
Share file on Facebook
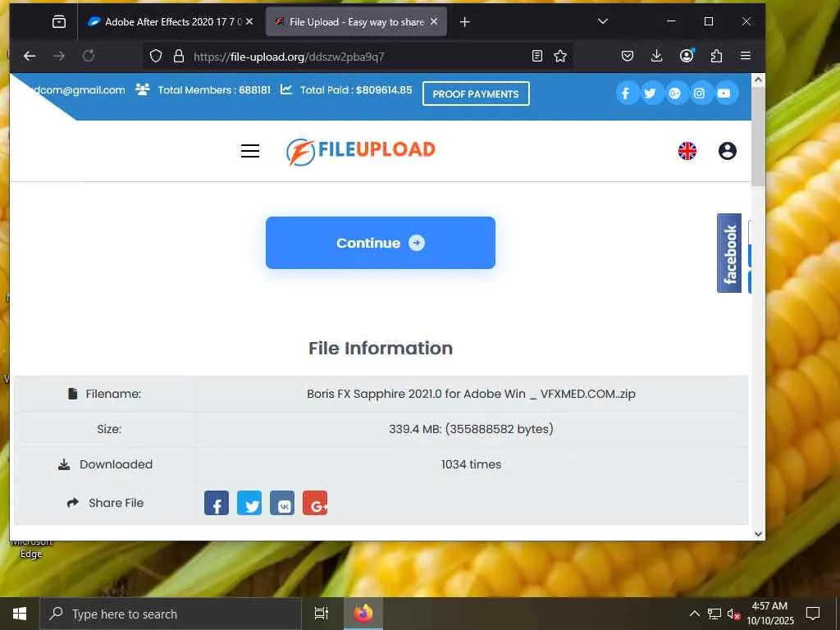(x=217, y=503)
